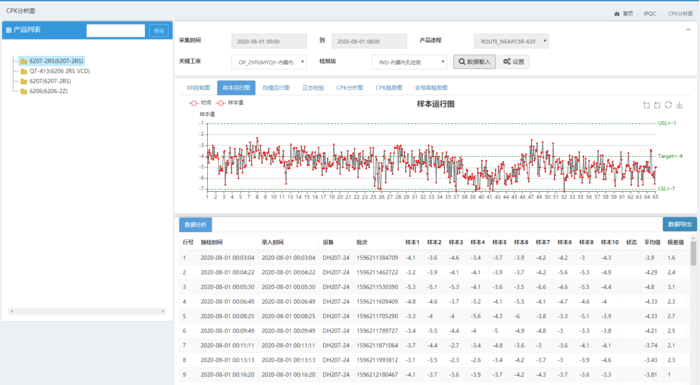Select tree item 6206(6206-2Z)
The height and width of the screenshot is (385, 700).
click(49, 91)
